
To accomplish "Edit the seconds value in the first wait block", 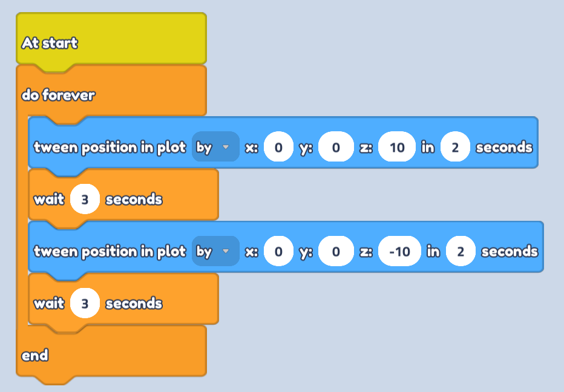I will coord(85,199).
